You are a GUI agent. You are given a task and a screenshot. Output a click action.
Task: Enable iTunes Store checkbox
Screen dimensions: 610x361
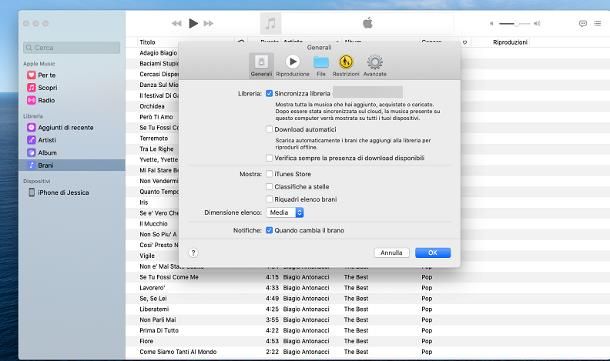(x=269, y=174)
